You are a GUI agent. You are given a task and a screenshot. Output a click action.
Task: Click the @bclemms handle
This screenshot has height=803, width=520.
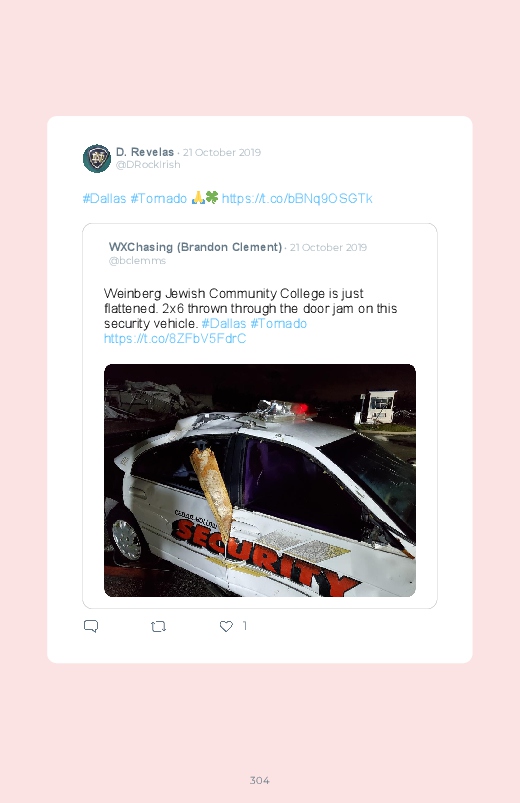[137, 260]
